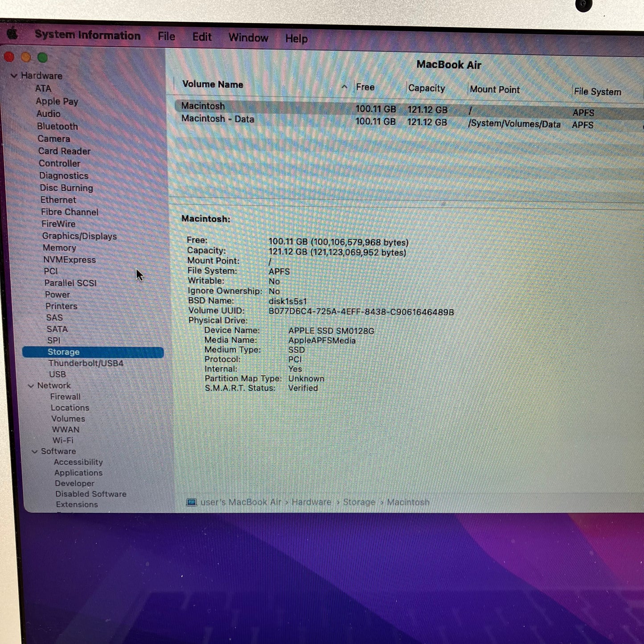Screen dimensions: 644x644
Task: Click Hardware in the breadcrumb path
Action: tap(311, 502)
